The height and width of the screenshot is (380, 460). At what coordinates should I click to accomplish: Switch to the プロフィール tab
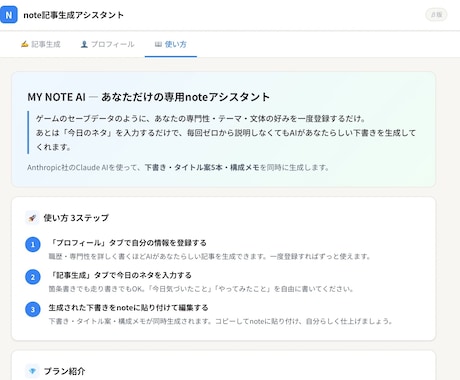point(107,44)
